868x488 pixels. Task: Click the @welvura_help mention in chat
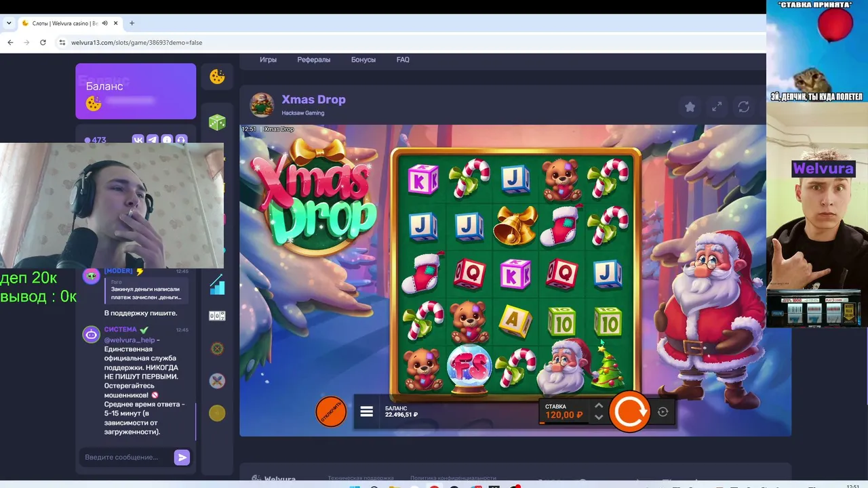click(x=130, y=340)
